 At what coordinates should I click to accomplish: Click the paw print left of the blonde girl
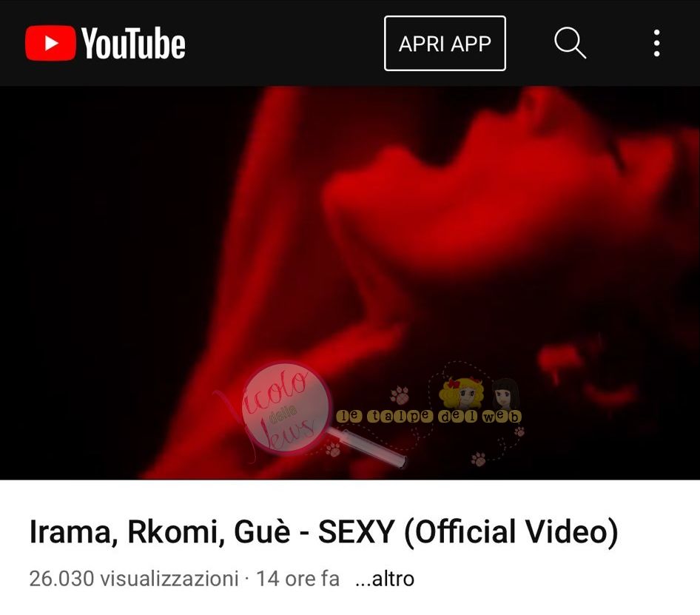[400, 395]
